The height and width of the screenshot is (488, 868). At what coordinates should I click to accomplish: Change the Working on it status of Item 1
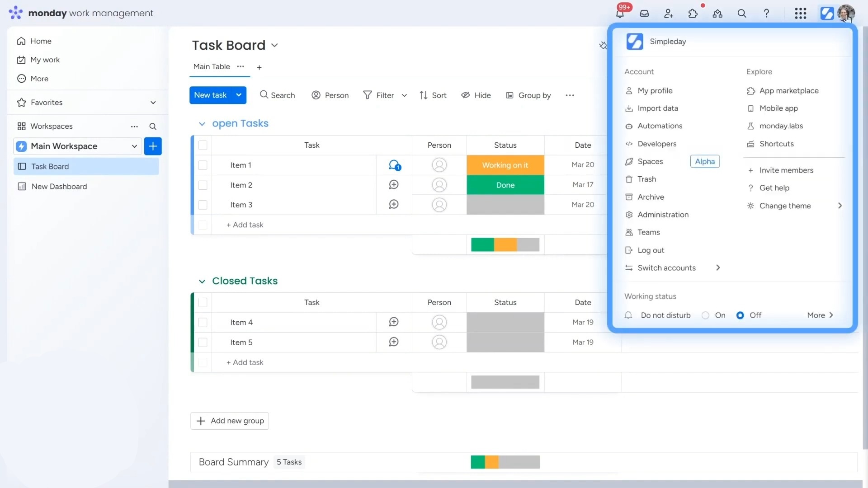point(505,165)
